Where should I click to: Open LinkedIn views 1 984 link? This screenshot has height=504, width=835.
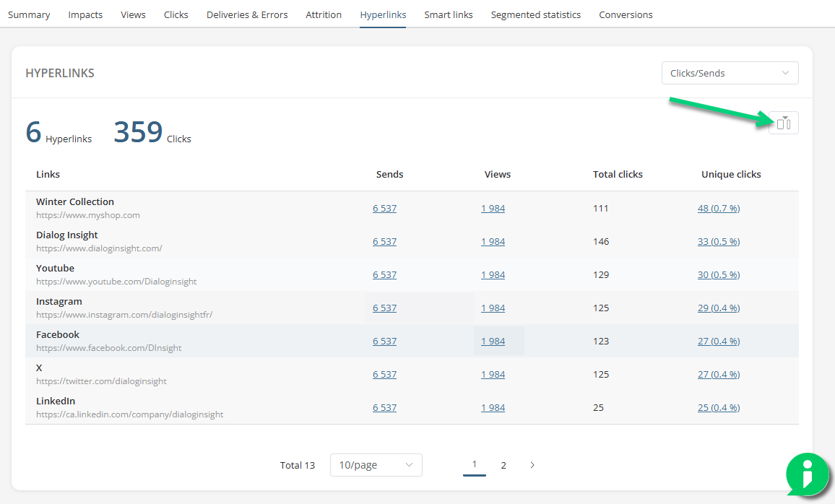tap(493, 408)
